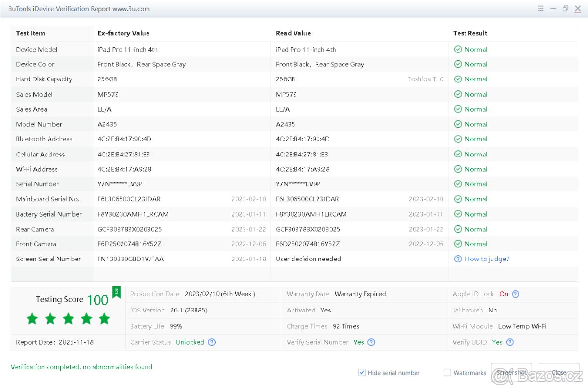Click help icon beside Carrier Status Unlocked

pos(212,342)
